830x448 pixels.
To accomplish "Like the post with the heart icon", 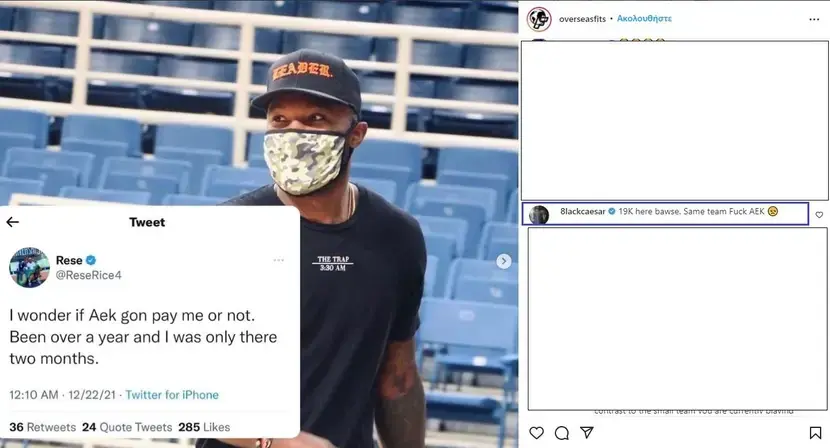I will tap(536, 433).
